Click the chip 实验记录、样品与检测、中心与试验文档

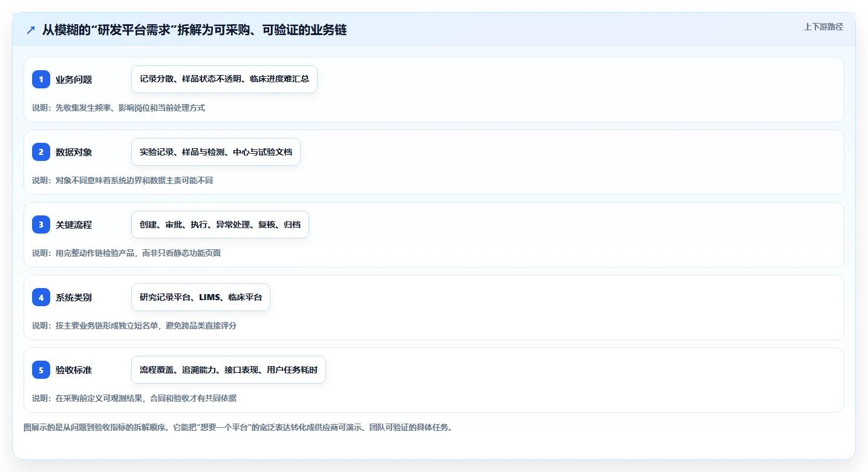pos(216,152)
